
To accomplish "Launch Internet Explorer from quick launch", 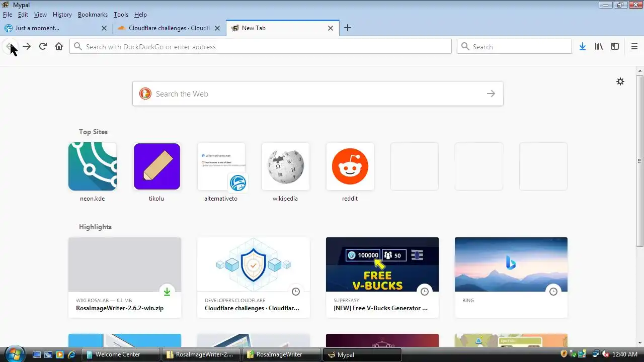I will click(x=71, y=354).
